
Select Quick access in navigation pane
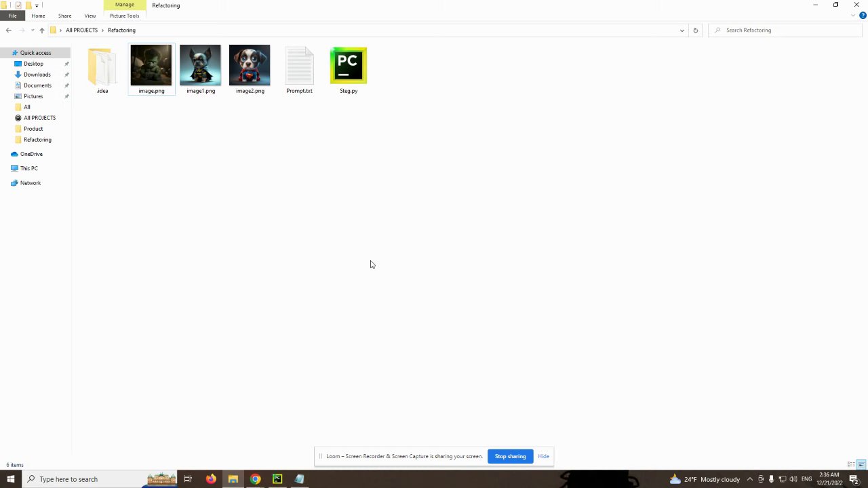[x=35, y=53]
